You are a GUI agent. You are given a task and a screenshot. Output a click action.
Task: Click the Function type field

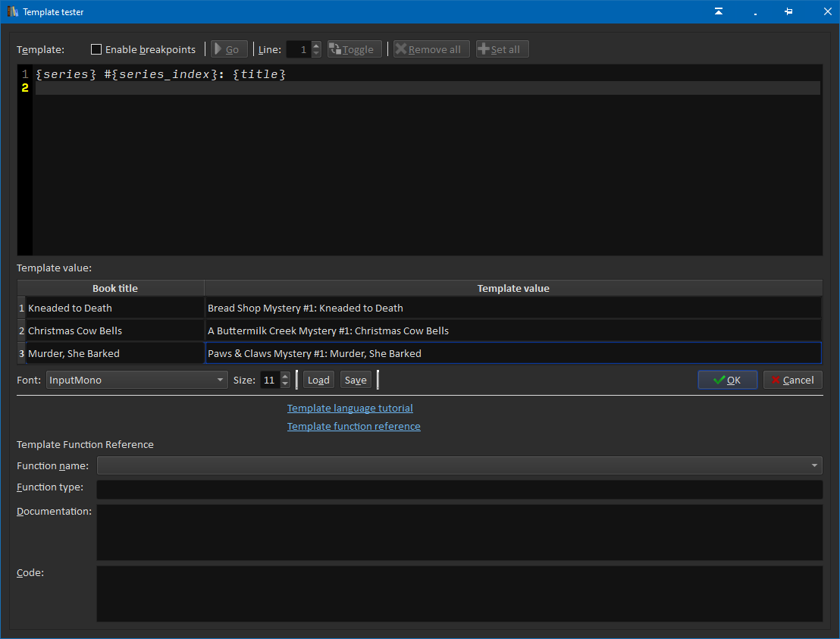459,490
